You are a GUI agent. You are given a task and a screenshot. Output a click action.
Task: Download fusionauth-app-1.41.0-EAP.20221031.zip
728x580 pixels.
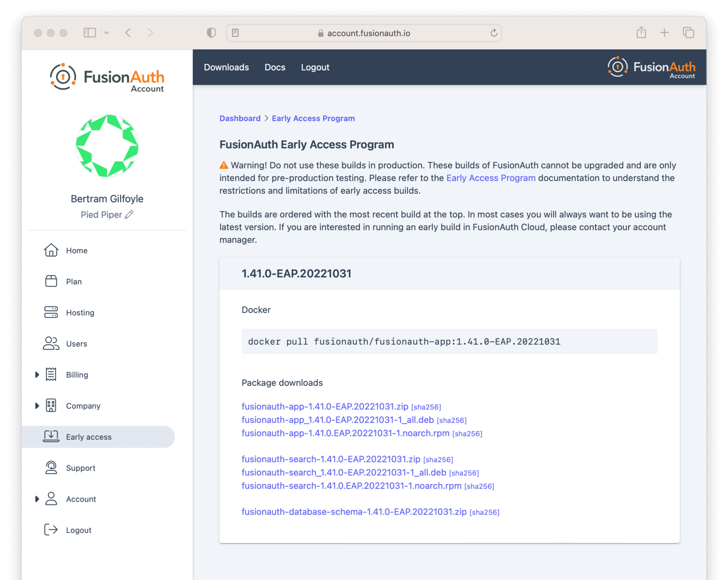(x=325, y=406)
